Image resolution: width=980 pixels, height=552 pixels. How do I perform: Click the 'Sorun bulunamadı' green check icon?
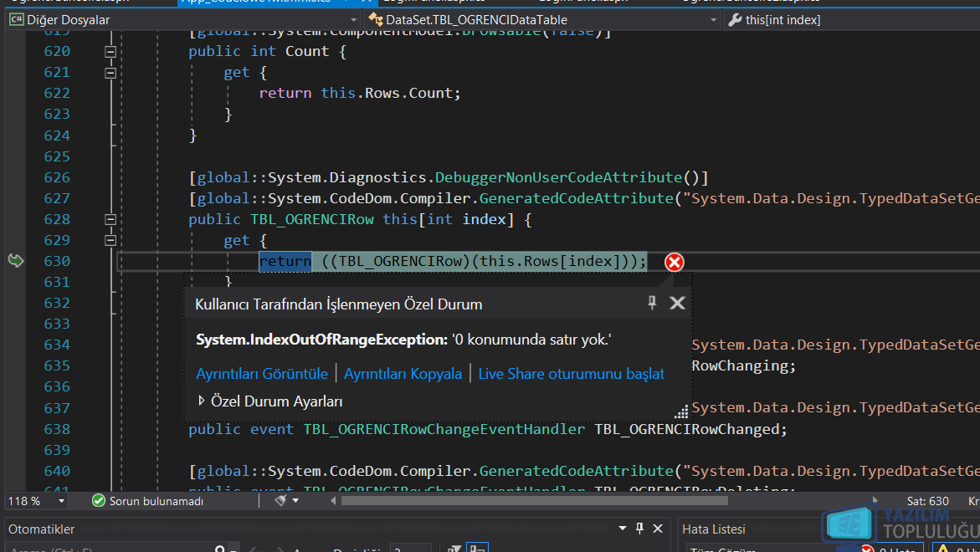pos(98,500)
